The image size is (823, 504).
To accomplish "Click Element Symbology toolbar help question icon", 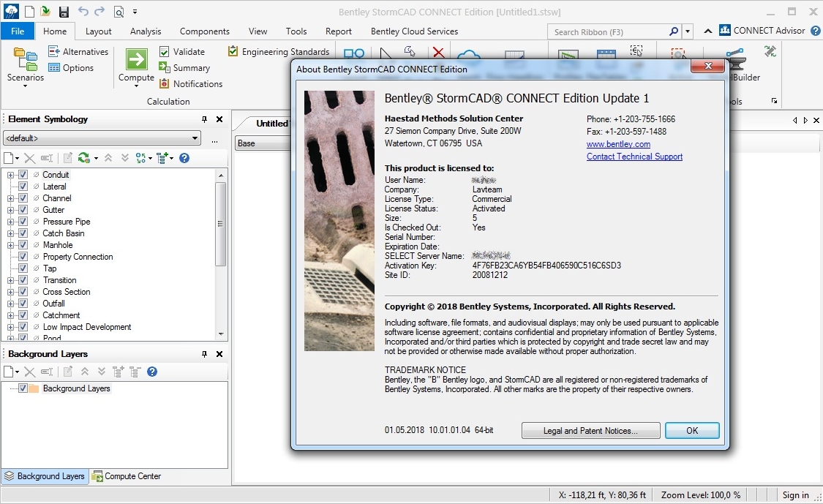I will click(x=184, y=158).
